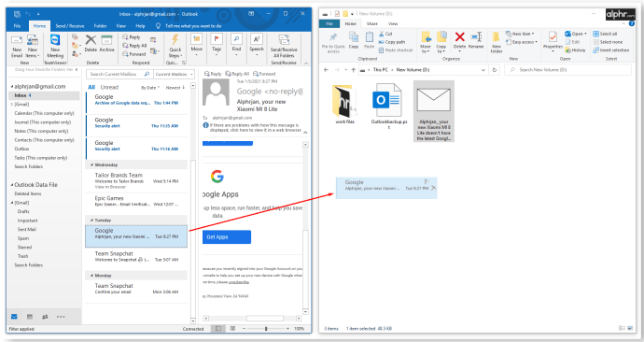Image resolution: width=644 pixels, height=342 pixels.
Task: Open Easy access dropdown in Explorer
Action: pyautogui.click(x=522, y=42)
